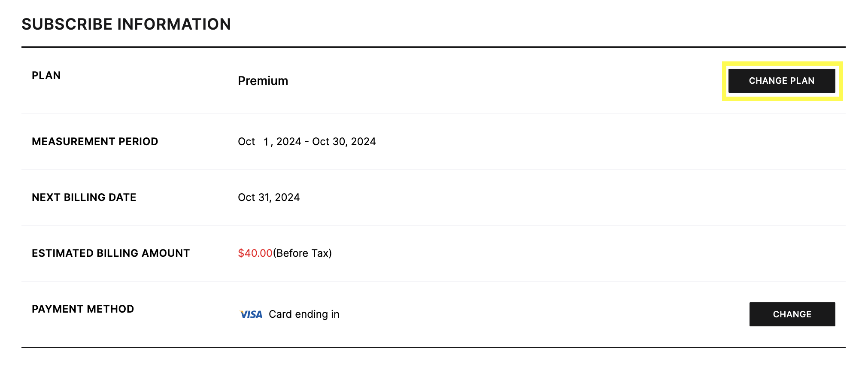Click the (Before Tax) note
The width and height of the screenshot is (868, 365).
[302, 253]
